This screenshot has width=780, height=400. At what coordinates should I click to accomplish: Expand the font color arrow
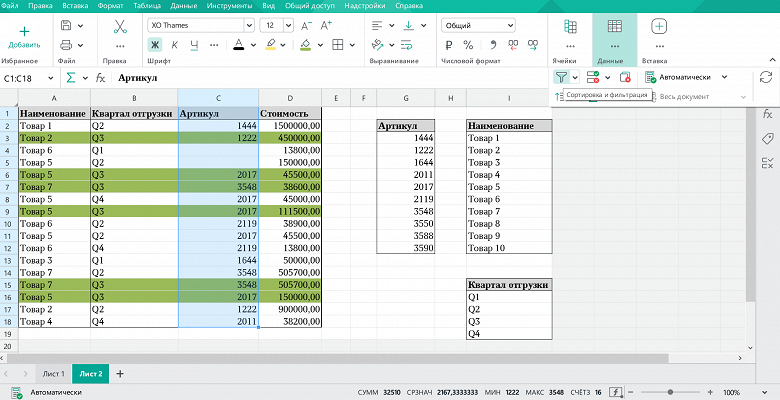(x=253, y=45)
